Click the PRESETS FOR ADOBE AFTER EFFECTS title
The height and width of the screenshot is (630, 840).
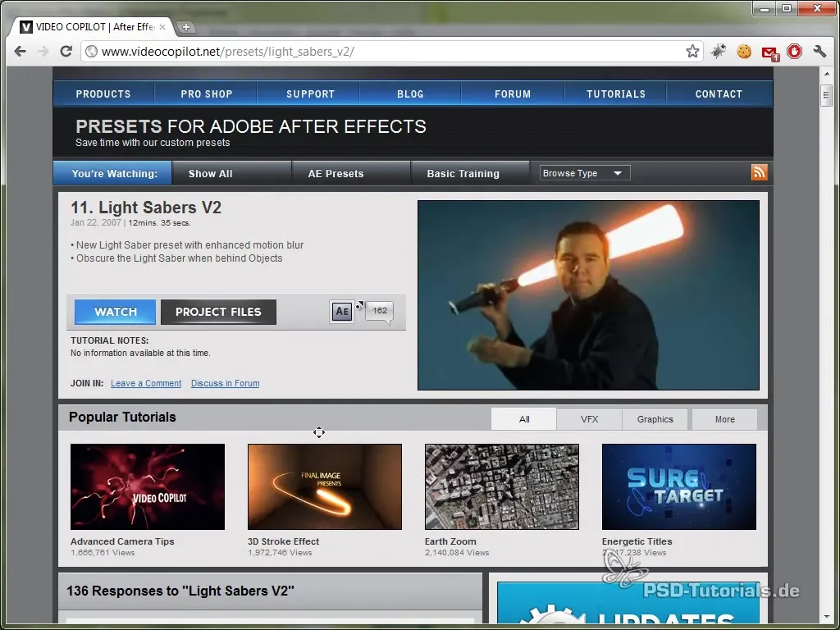coord(251,126)
